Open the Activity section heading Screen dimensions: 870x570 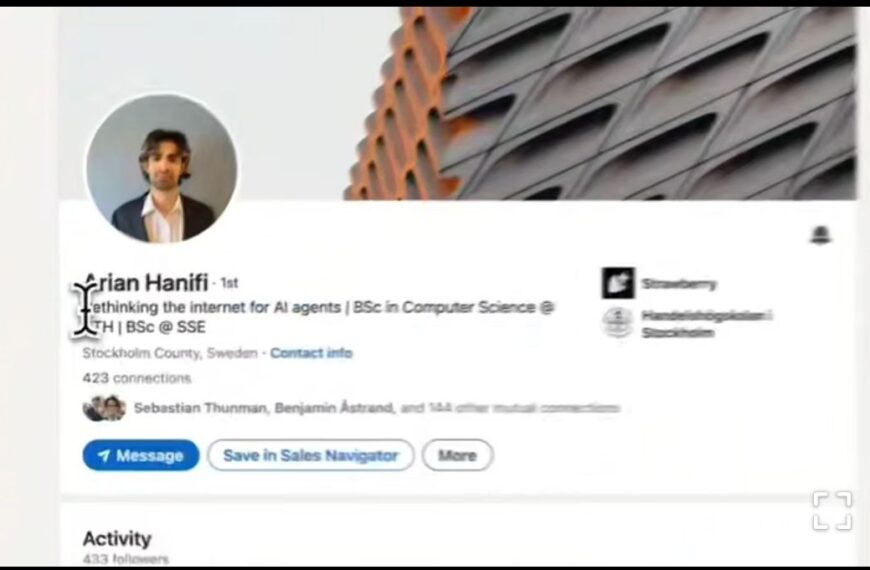[117, 539]
